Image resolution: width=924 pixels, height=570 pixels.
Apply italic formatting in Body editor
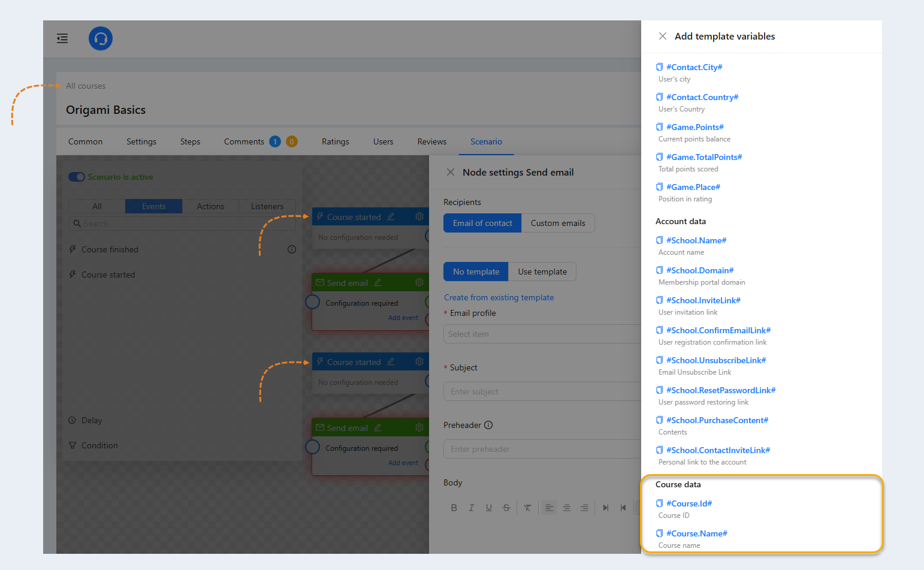click(x=472, y=508)
